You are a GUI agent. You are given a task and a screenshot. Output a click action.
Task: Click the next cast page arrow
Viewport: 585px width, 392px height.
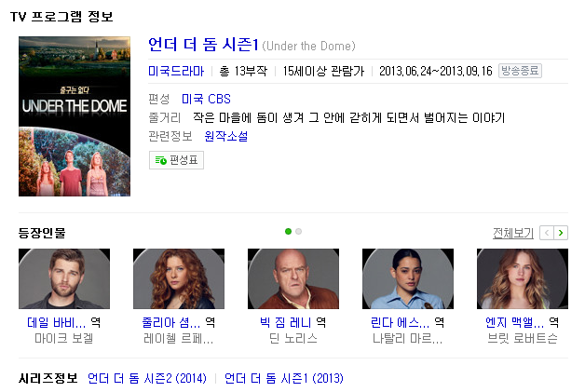tap(561, 233)
